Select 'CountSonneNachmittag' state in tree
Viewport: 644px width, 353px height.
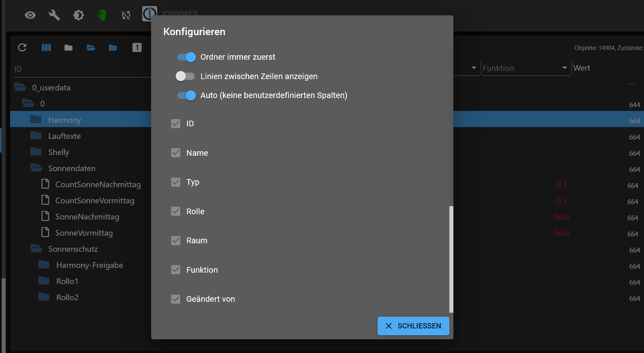98,184
